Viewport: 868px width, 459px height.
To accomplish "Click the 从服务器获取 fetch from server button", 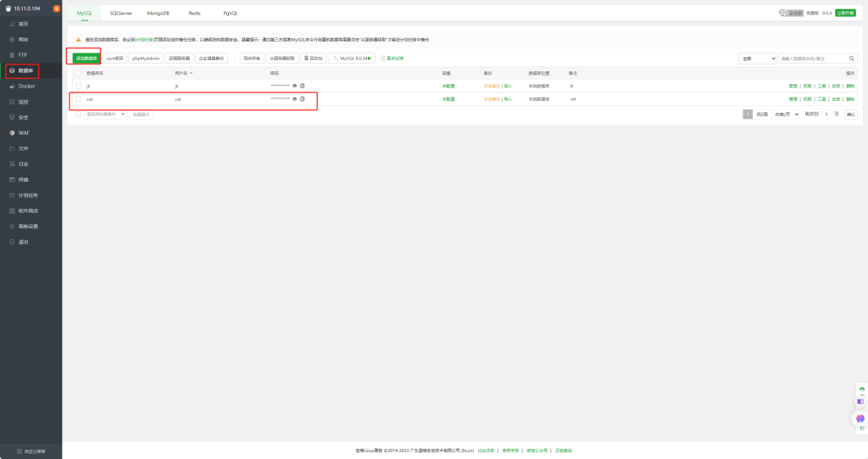I will point(282,59).
